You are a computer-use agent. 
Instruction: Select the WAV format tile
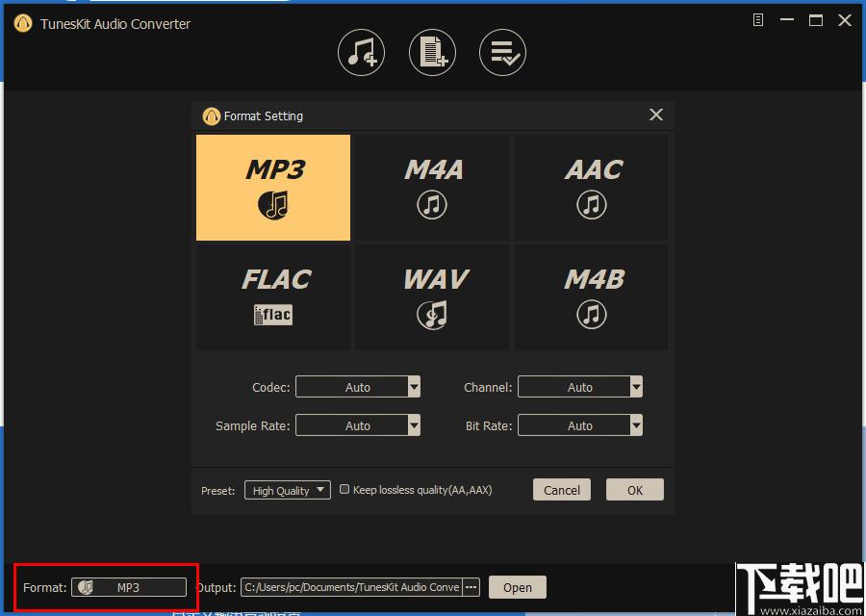click(x=432, y=297)
